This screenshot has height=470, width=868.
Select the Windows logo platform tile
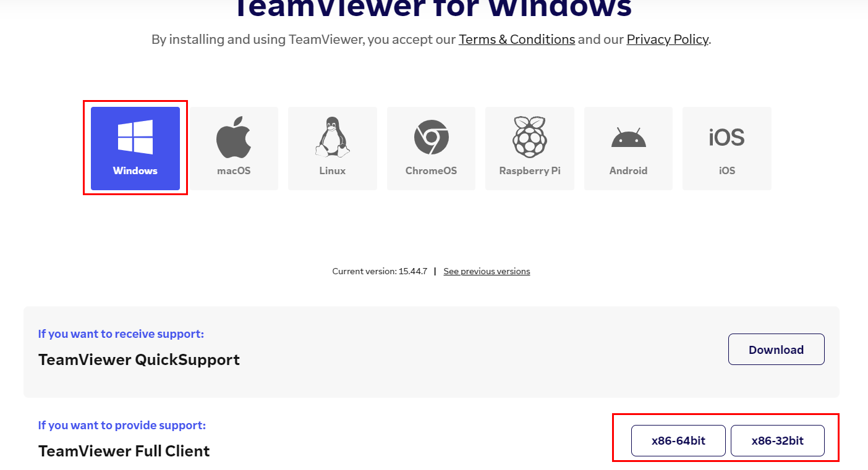click(x=135, y=148)
